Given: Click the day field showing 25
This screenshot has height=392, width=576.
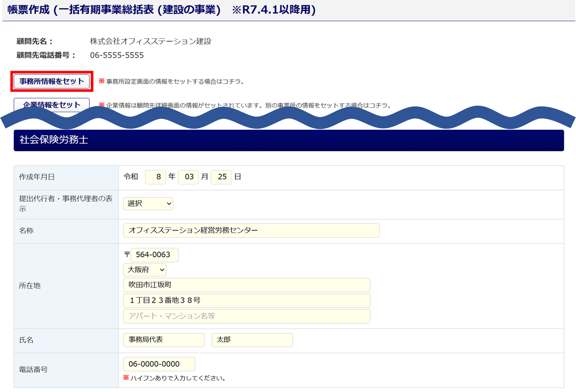Looking at the screenshot, I should pyautogui.click(x=221, y=177).
